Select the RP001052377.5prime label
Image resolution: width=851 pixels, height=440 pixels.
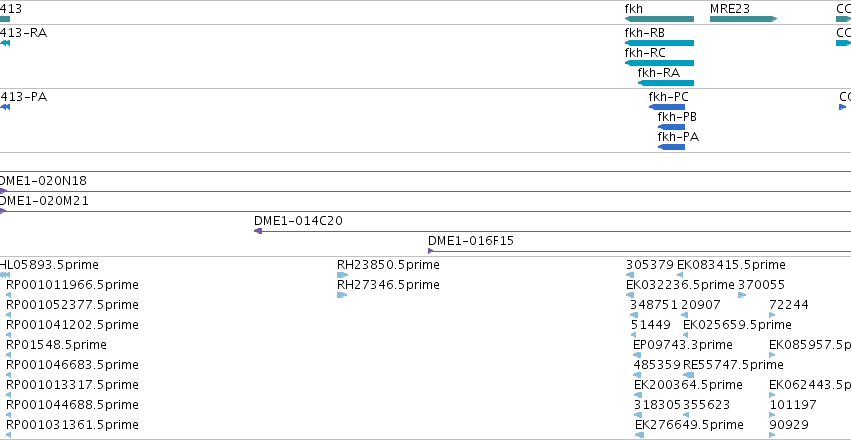click(x=72, y=305)
